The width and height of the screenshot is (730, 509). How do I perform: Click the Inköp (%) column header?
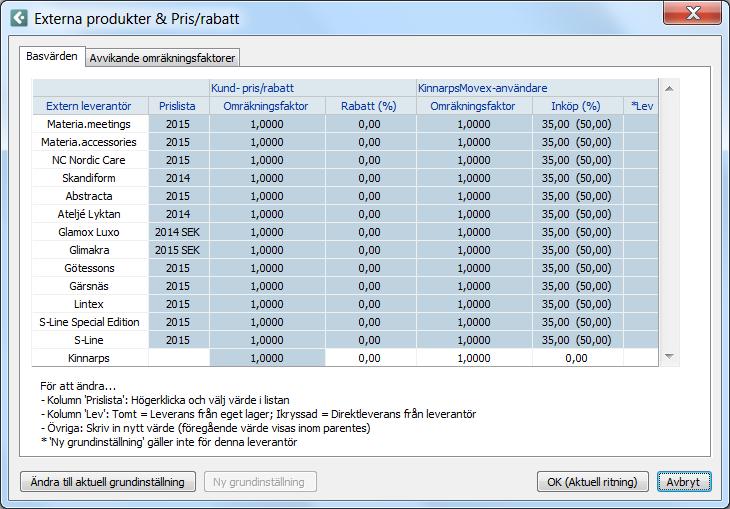click(x=577, y=106)
